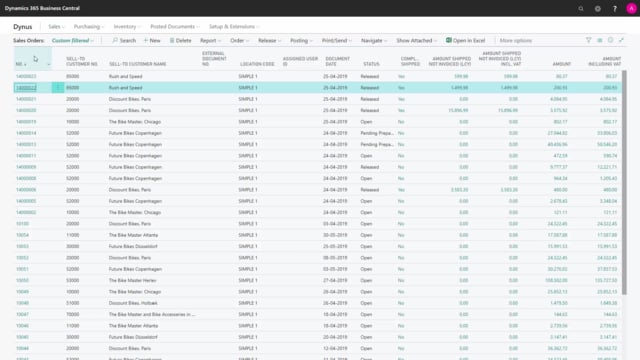
Task: Open the list in Excel
Action: pyautogui.click(x=466, y=40)
